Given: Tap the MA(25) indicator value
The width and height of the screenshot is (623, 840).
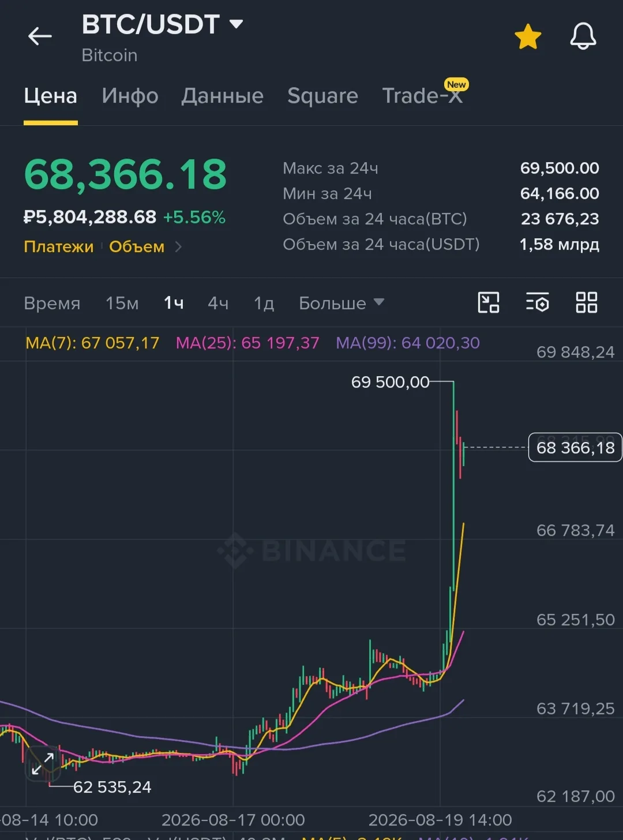Looking at the screenshot, I should pos(247,343).
